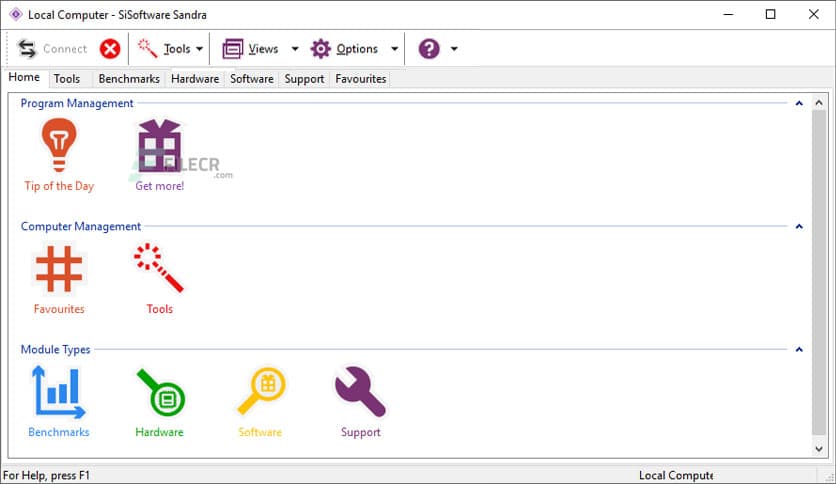The image size is (836, 484).
Task: Open the Favourites hash icon
Action: [x=59, y=269]
